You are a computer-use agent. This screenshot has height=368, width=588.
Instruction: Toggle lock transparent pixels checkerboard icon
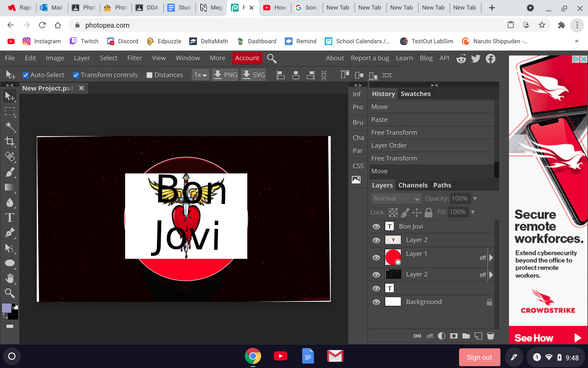click(x=393, y=212)
